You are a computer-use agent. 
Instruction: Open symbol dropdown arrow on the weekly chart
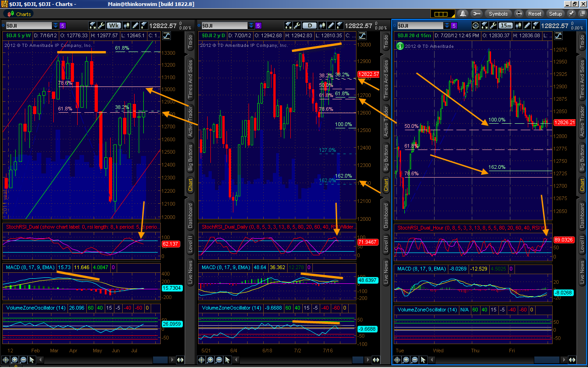(x=56, y=26)
